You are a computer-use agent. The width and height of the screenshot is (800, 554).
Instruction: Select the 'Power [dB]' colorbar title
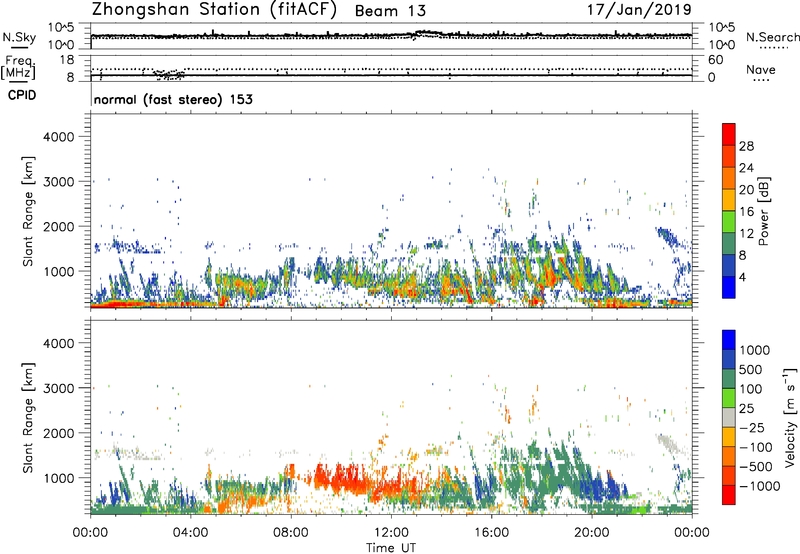(x=764, y=212)
